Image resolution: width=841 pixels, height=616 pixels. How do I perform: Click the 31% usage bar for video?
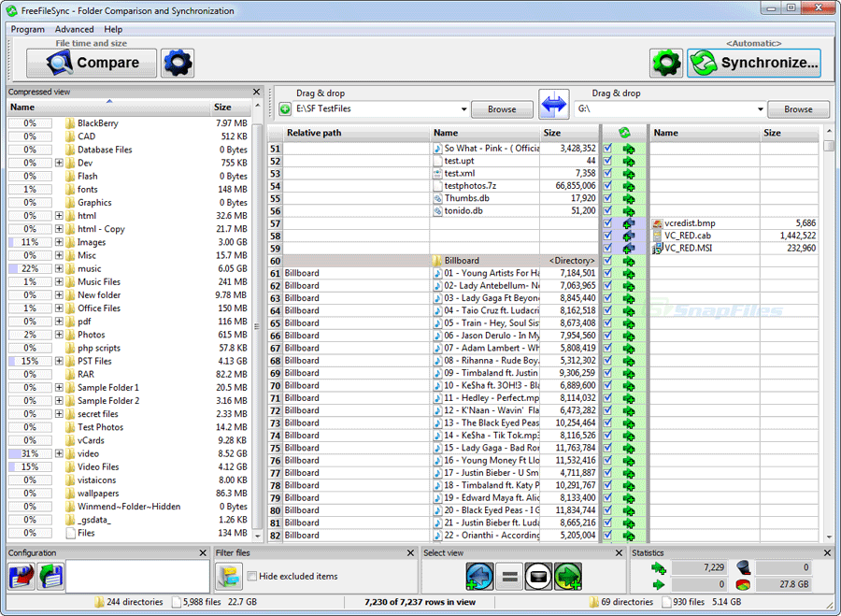(30, 454)
